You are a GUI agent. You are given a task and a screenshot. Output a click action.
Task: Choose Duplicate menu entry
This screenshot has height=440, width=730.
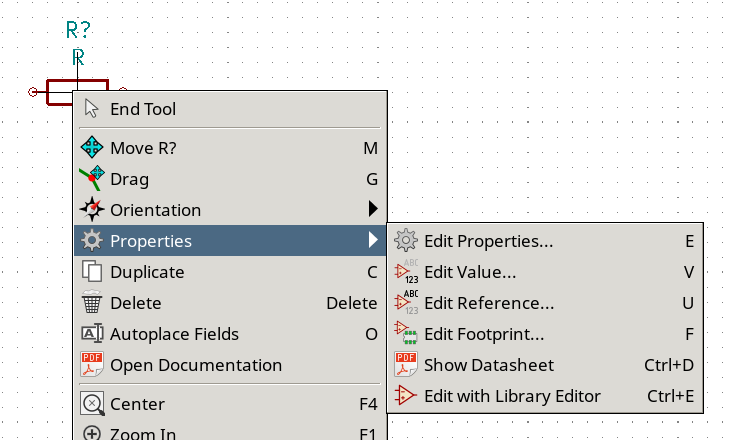tap(230, 272)
